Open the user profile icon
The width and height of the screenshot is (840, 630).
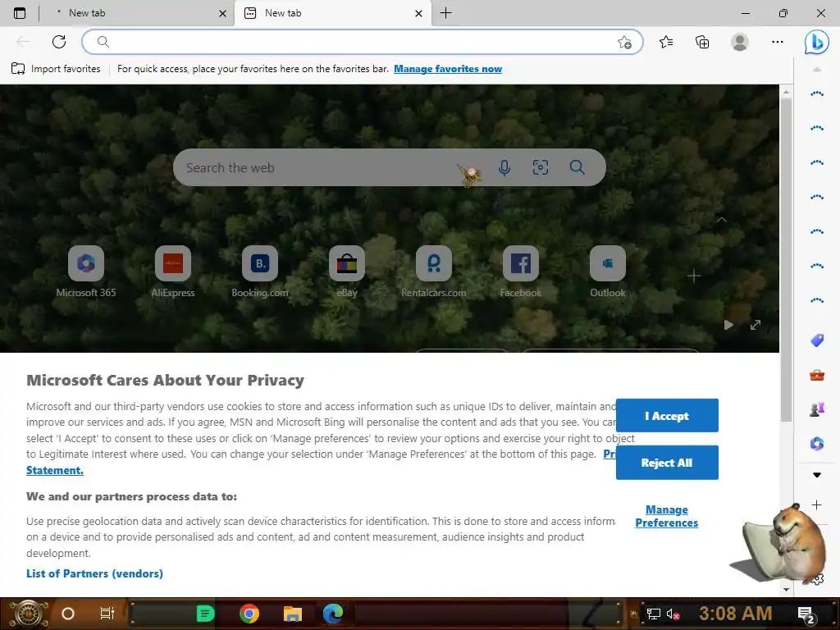point(740,42)
